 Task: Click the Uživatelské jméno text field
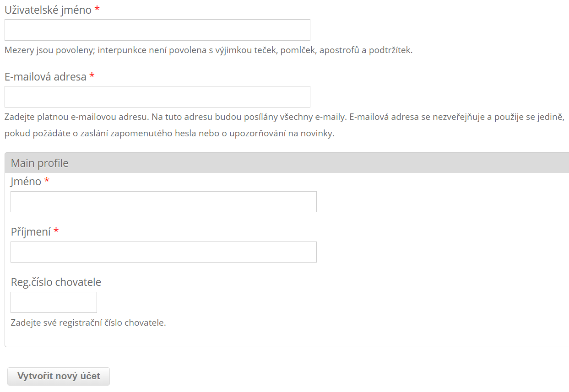pos(157,30)
